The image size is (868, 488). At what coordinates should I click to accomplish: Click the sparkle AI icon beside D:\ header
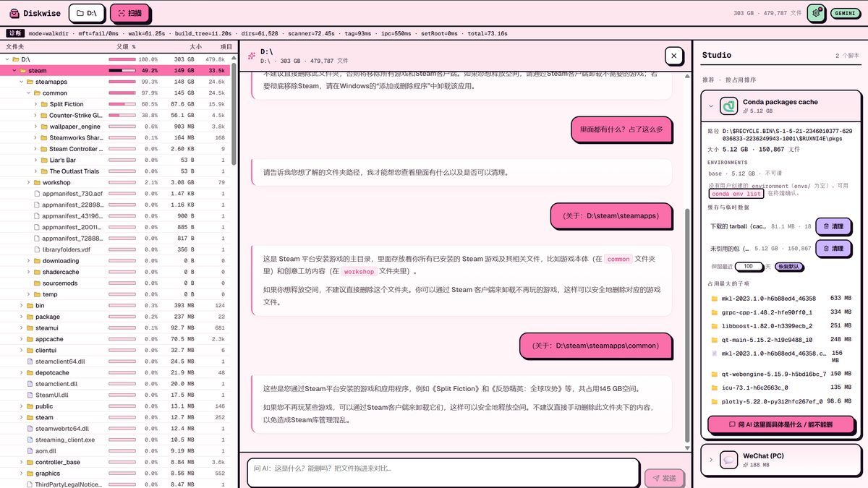(x=252, y=56)
